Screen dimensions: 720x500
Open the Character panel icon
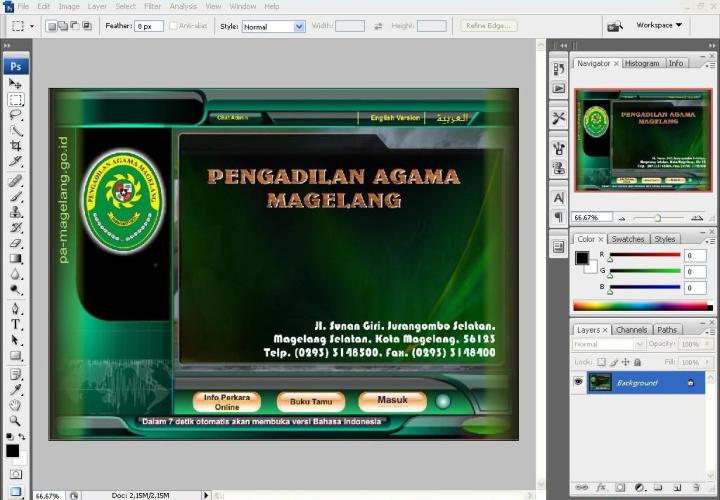558,198
